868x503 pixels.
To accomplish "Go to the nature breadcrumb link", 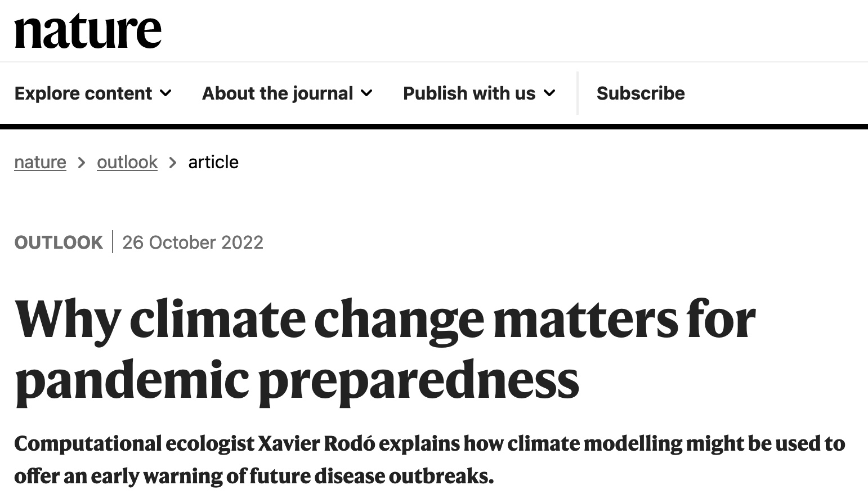I will pos(40,162).
